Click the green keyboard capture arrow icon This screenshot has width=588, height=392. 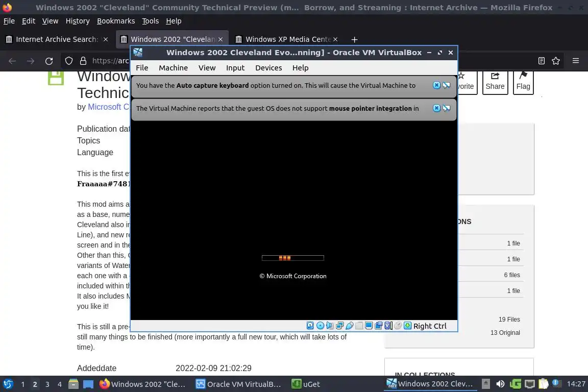[x=408, y=326]
